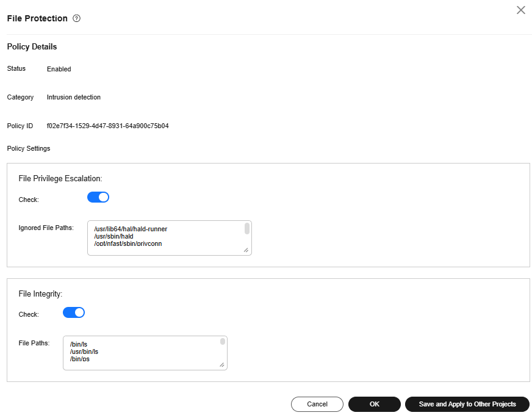The width and height of the screenshot is (532, 418).
Task: Toggle File Integrity check switch
Action: [74, 312]
